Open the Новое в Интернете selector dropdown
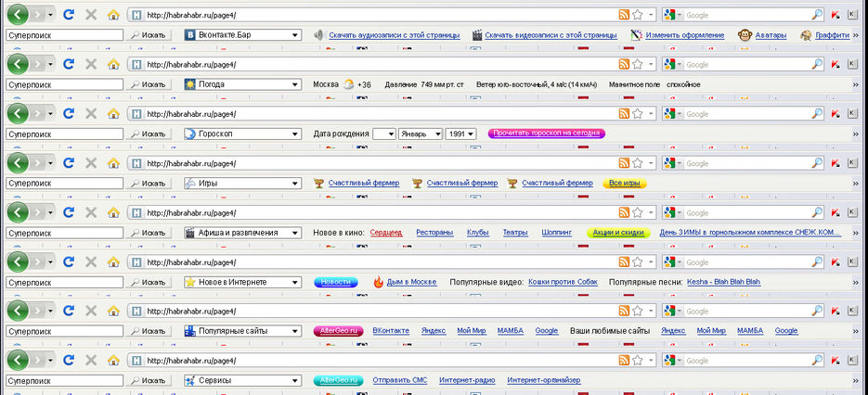The image size is (868, 395). [x=242, y=282]
